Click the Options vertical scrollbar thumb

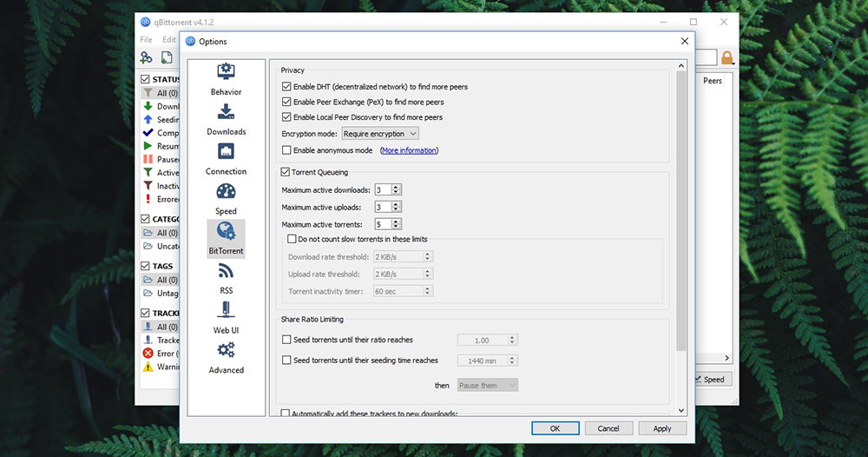(681, 210)
